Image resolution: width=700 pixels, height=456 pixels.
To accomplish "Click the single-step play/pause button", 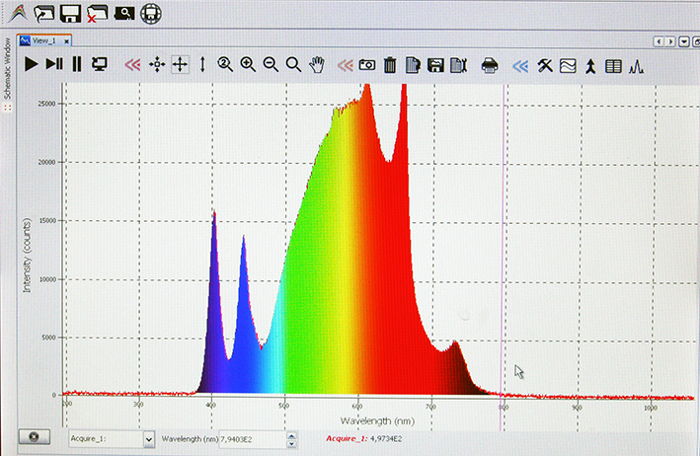I will coord(54,64).
